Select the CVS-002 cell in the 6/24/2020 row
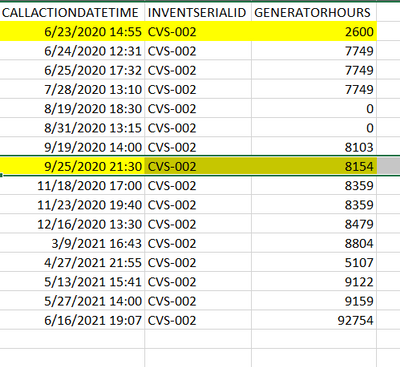The height and width of the screenshot is (367, 400). (x=198, y=51)
